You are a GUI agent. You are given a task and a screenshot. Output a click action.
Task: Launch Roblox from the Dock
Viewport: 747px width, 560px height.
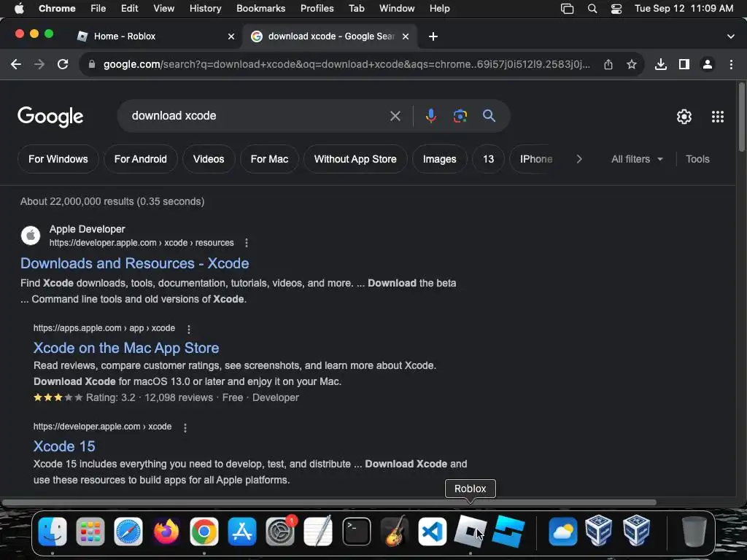(471, 532)
